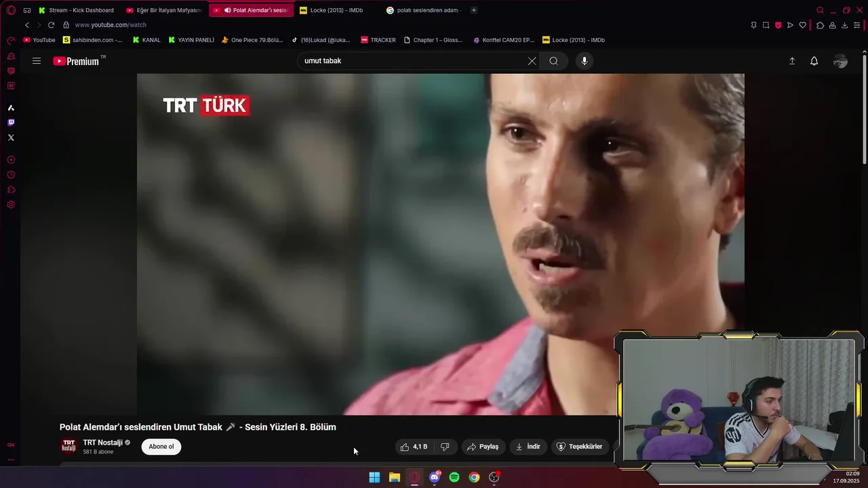Open X (Twitter) from the Opera sidebar
The image size is (868, 488).
click(x=11, y=138)
